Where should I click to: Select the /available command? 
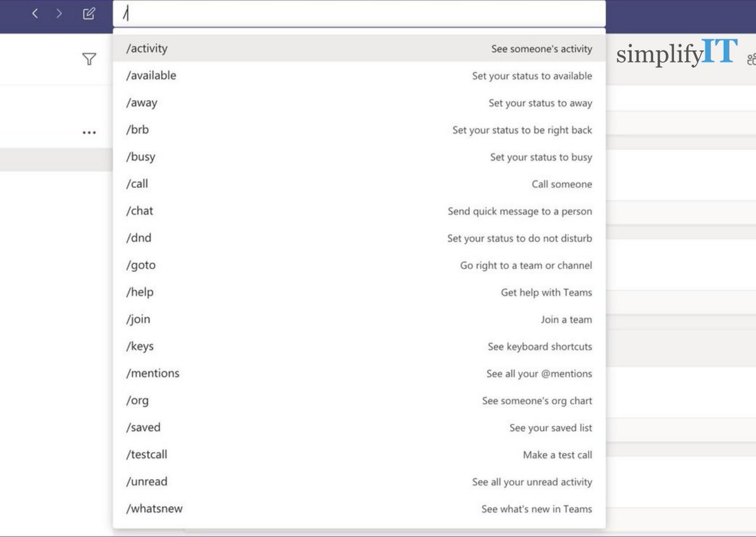(x=359, y=76)
